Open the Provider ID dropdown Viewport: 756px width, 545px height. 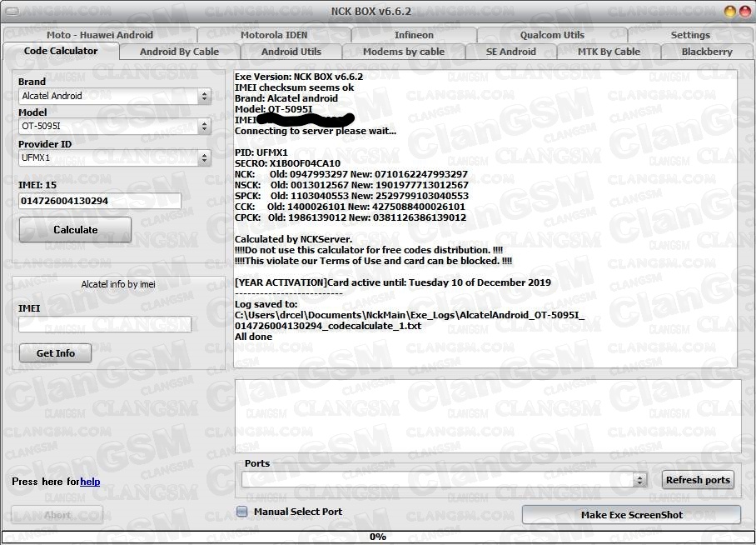(205, 157)
